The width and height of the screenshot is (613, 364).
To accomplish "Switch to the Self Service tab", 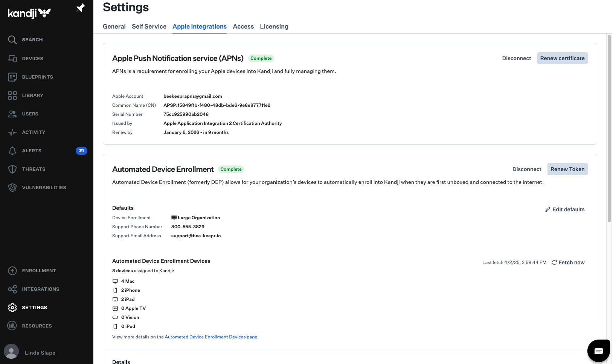I will [x=149, y=26].
